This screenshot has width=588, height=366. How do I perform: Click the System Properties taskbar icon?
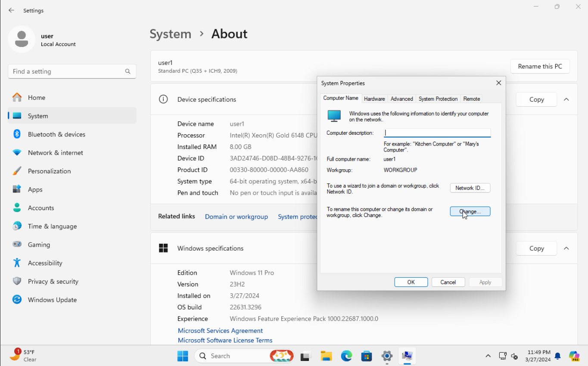[x=407, y=356]
